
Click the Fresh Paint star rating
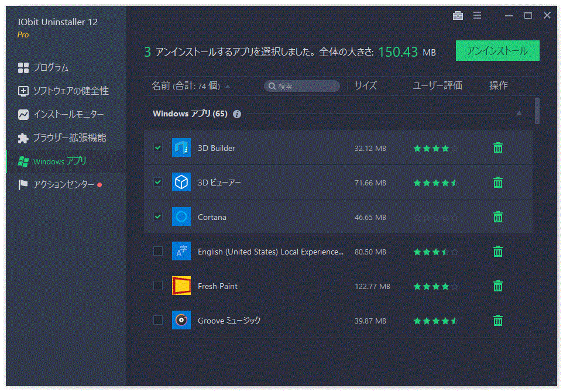(x=436, y=286)
